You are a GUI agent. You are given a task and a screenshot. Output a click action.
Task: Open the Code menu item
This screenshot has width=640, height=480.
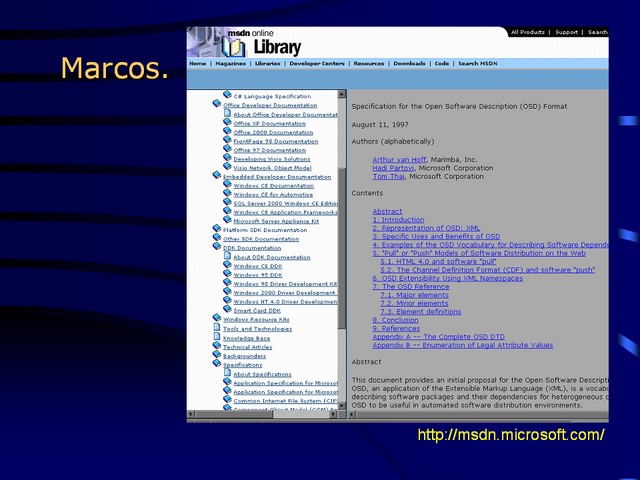(x=442, y=64)
